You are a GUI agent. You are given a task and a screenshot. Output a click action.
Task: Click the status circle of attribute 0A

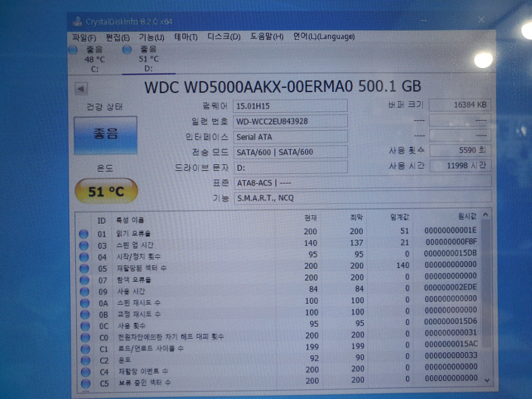click(85, 303)
